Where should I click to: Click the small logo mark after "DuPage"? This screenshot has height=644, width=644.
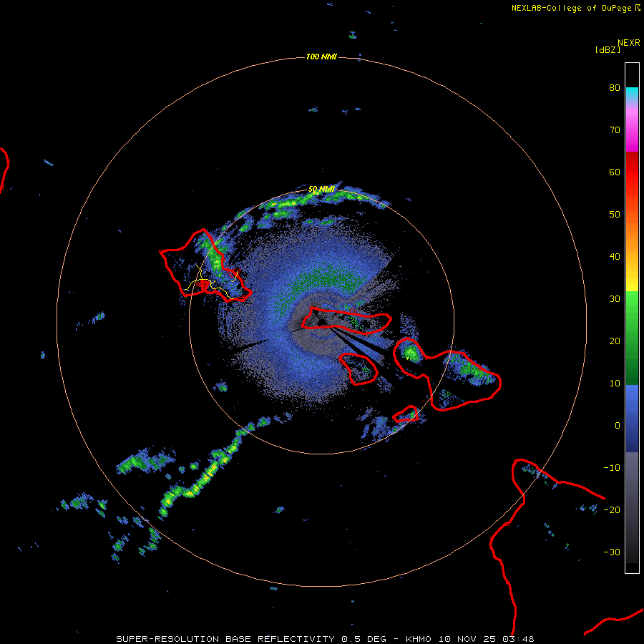[638, 8]
